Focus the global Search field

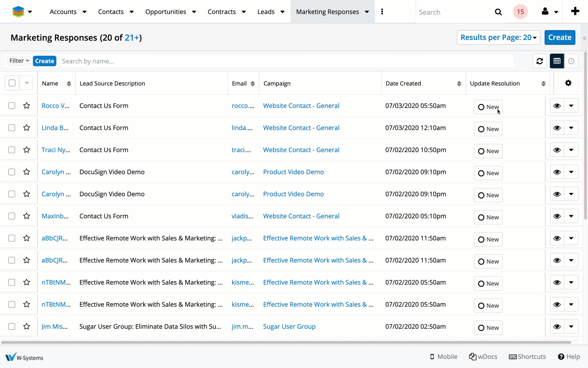tap(454, 12)
